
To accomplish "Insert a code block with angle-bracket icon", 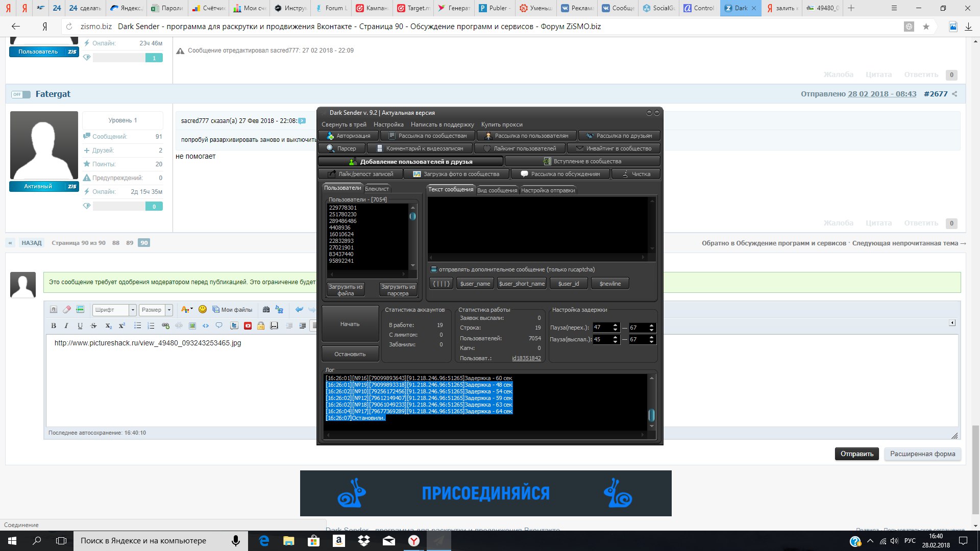I will click(206, 325).
